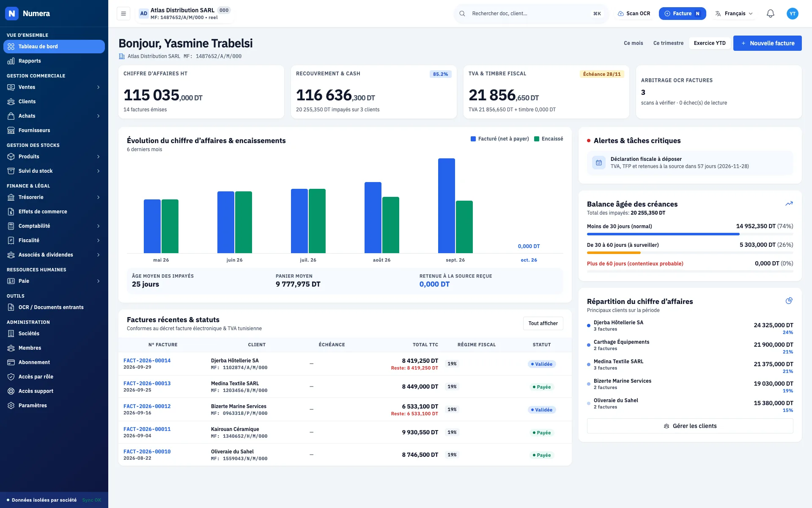Select the Exercice YTD period tab
The image size is (812, 508).
[710, 43]
